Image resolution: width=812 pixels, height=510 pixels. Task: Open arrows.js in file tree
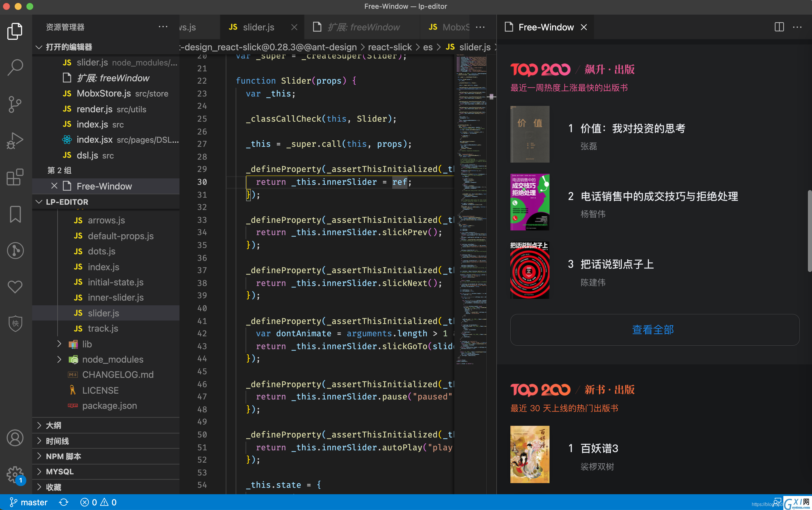[x=106, y=220]
